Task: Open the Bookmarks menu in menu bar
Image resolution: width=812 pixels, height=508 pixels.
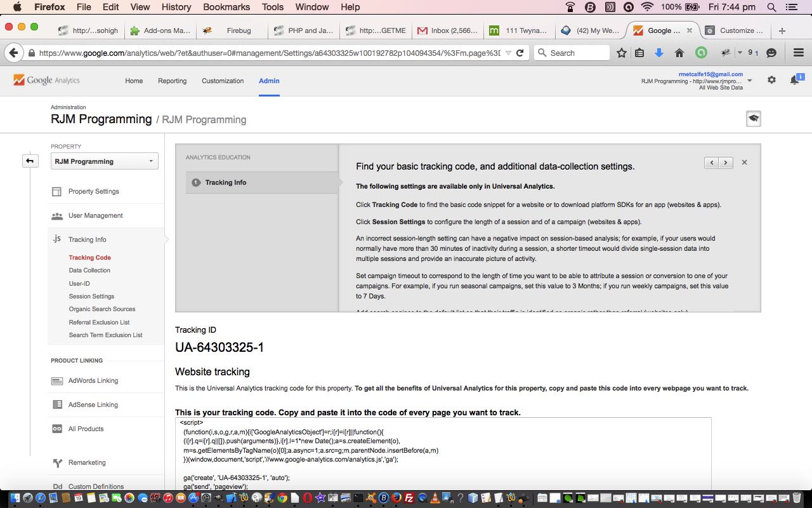Action: click(228, 7)
